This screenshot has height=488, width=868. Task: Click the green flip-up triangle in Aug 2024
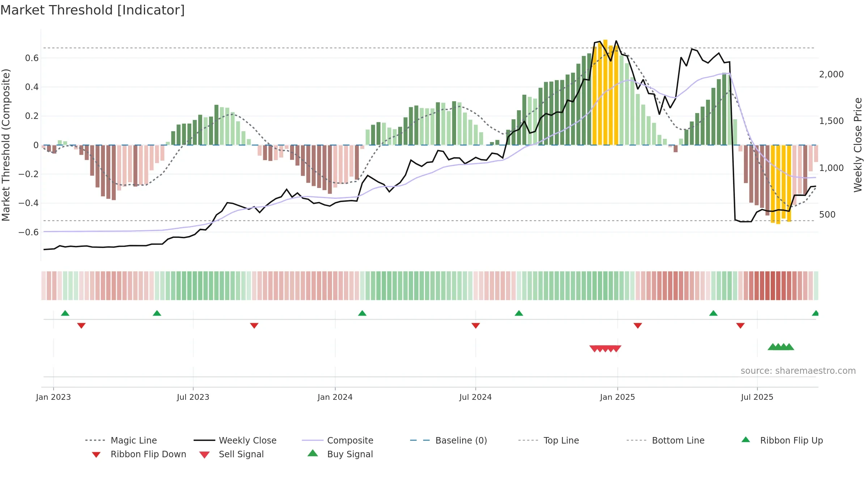pos(519,313)
